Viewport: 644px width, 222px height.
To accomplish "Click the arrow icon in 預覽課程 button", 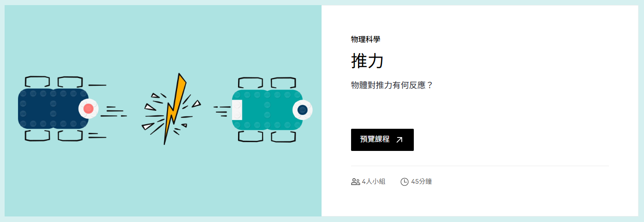I will point(400,140).
